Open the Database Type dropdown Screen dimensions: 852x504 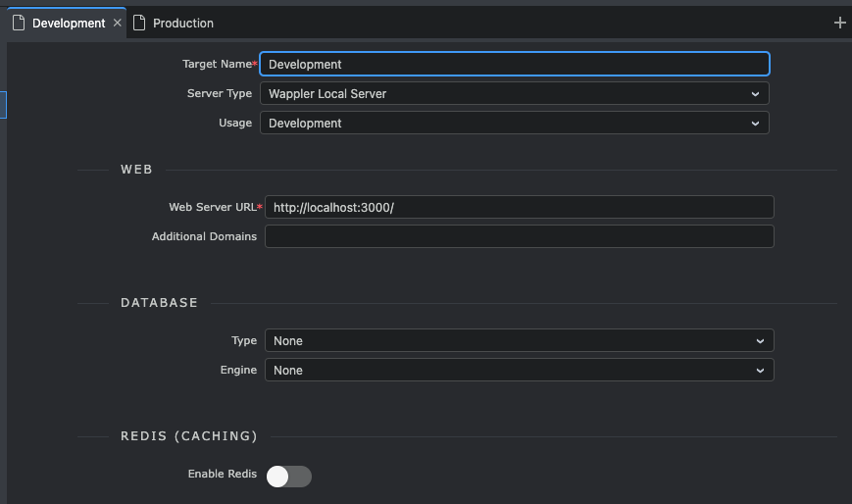(519, 341)
